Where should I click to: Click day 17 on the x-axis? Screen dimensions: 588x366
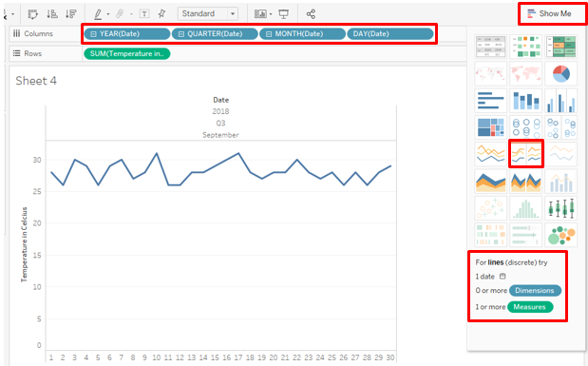238,357
